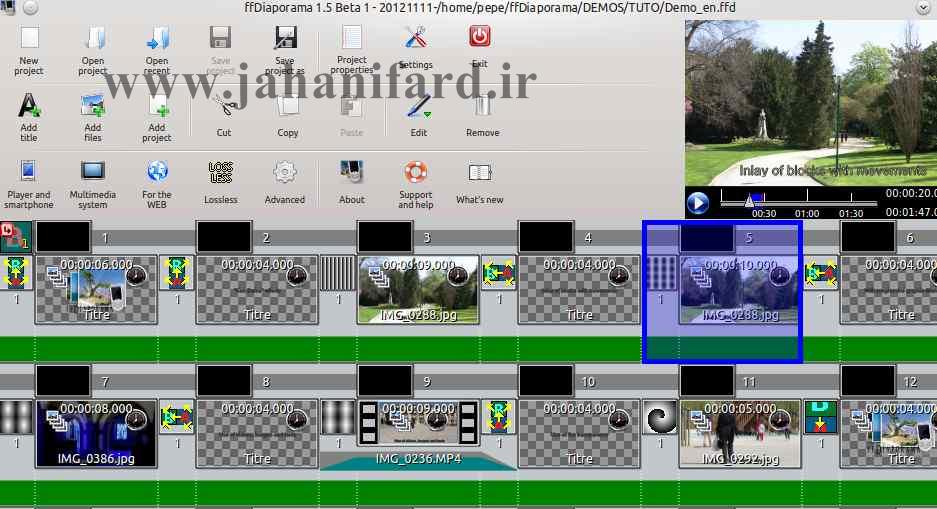Click dotted transition before slide 5

(660, 273)
